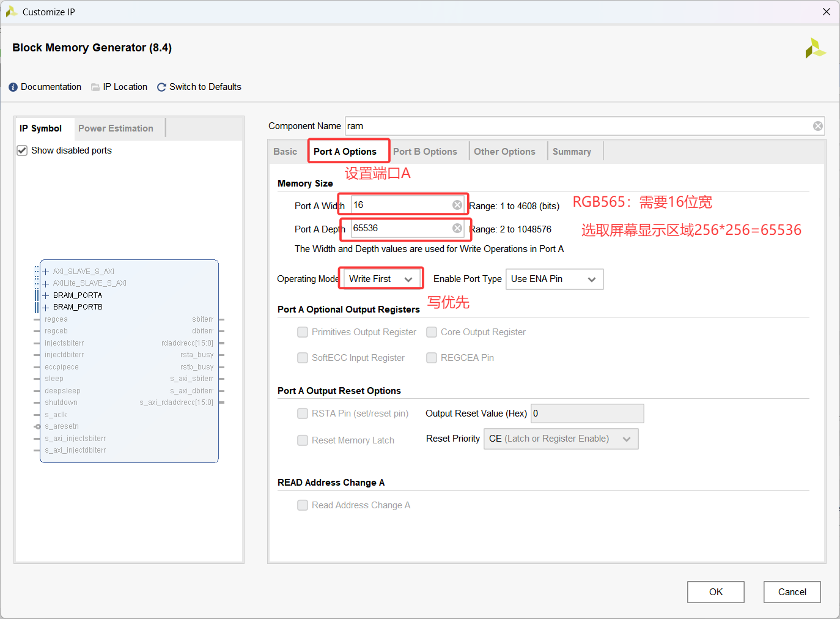Switch to the Other Options tab
Screen dimensions: 840x619
[x=504, y=152]
